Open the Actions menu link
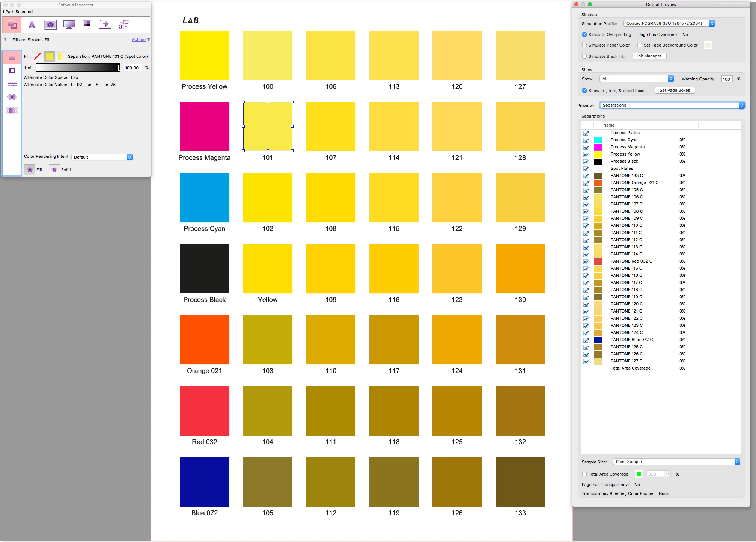This screenshot has height=542, width=756. point(139,39)
